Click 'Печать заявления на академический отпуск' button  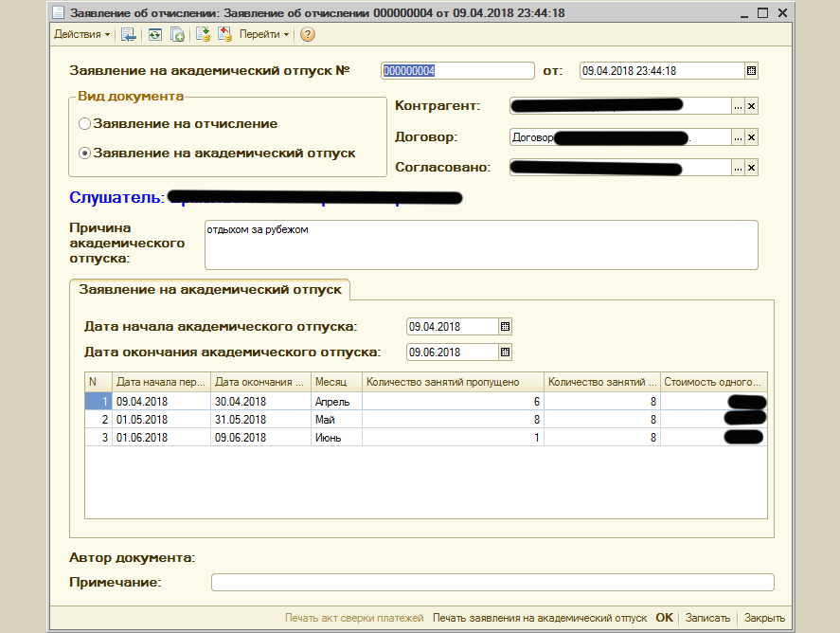click(x=539, y=617)
